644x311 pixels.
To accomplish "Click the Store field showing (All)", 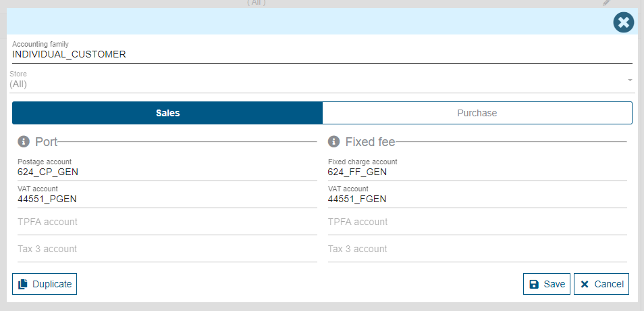I will tap(317, 85).
